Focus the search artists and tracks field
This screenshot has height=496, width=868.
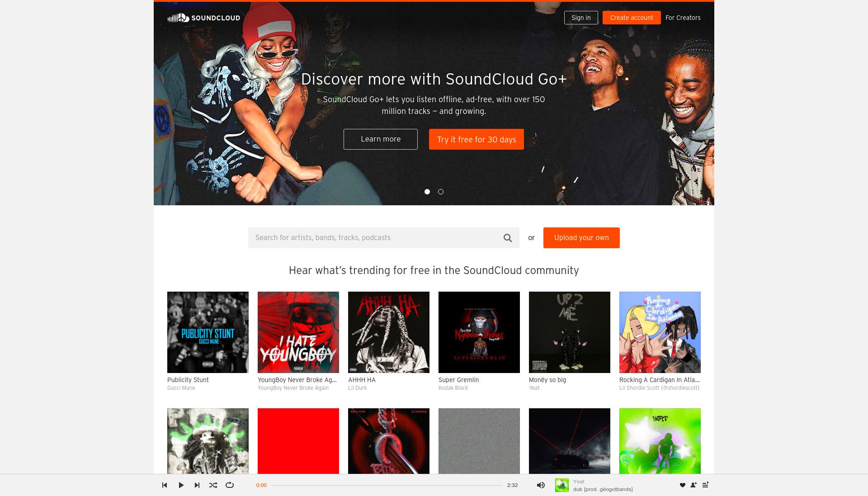click(375, 238)
